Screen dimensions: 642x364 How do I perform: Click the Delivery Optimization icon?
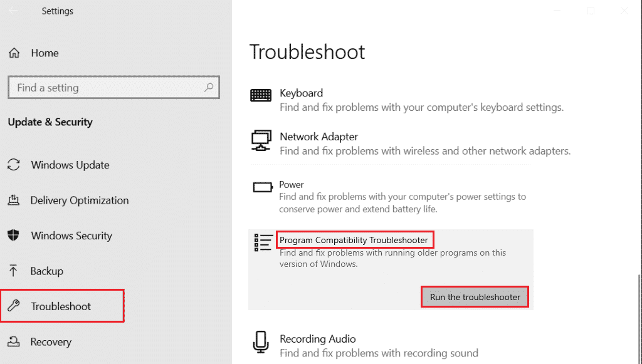pyautogui.click(x=13, y=200)
